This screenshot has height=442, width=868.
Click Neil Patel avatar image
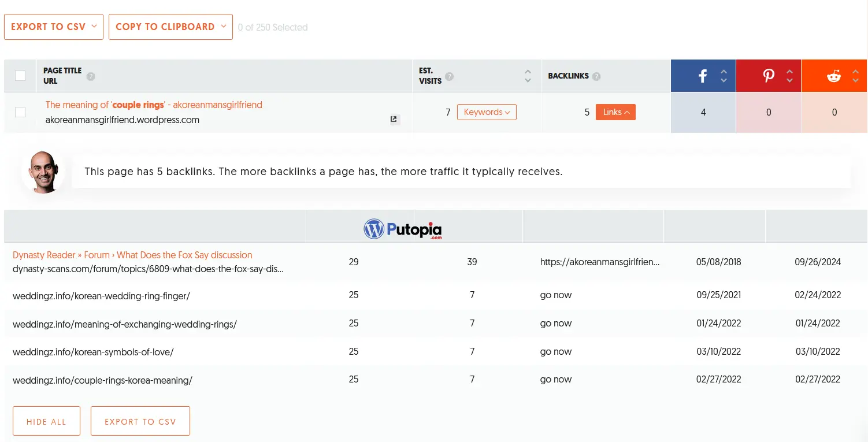tap(43, 172)
